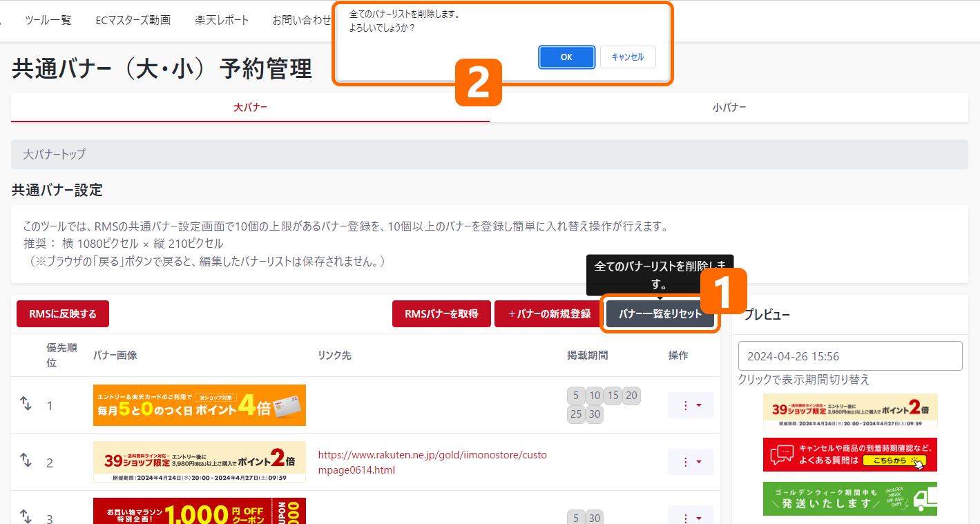Click green 発送いたします banner in preview
Viewport: 980px width, 524px height.
click(850, 498)
